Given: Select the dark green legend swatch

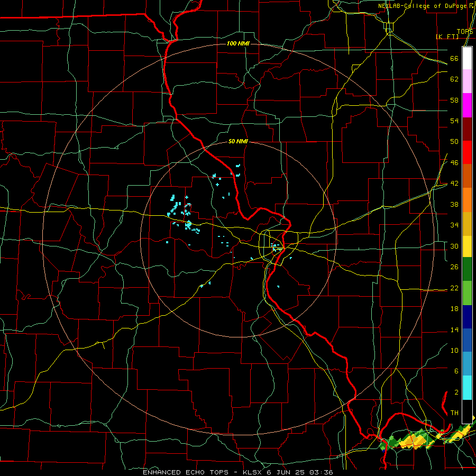Looking at the screenshot, I should (x=467, y=269).
